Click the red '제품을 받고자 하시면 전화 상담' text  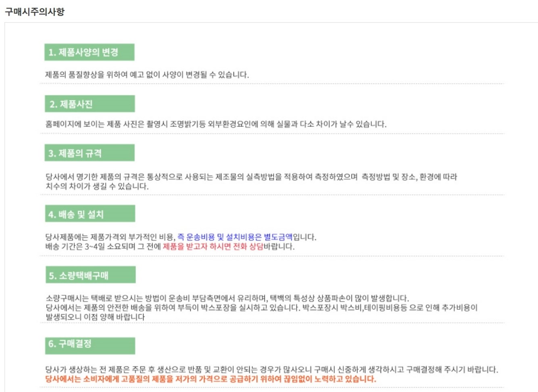(x=213, y=246)
